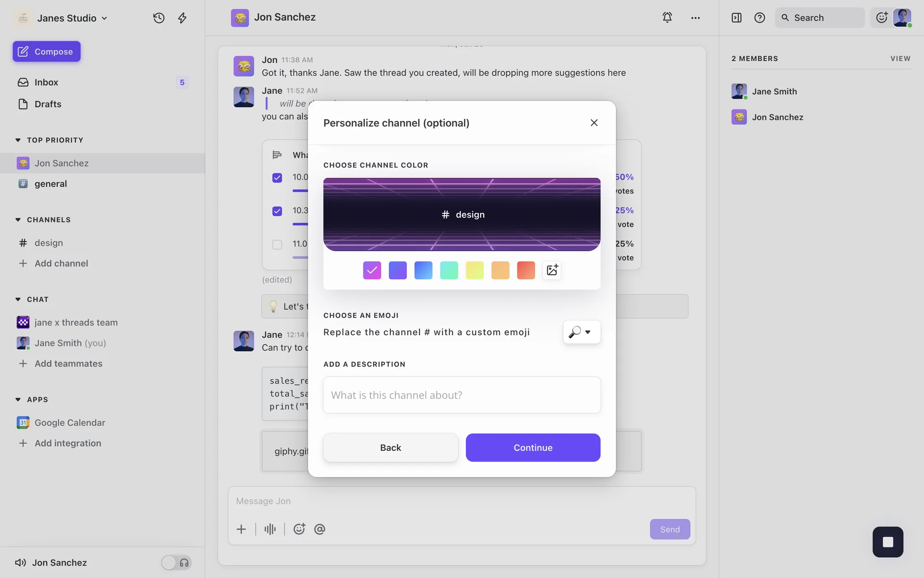Uncheck the 10.0 poll option

click(x=277, y=178)
